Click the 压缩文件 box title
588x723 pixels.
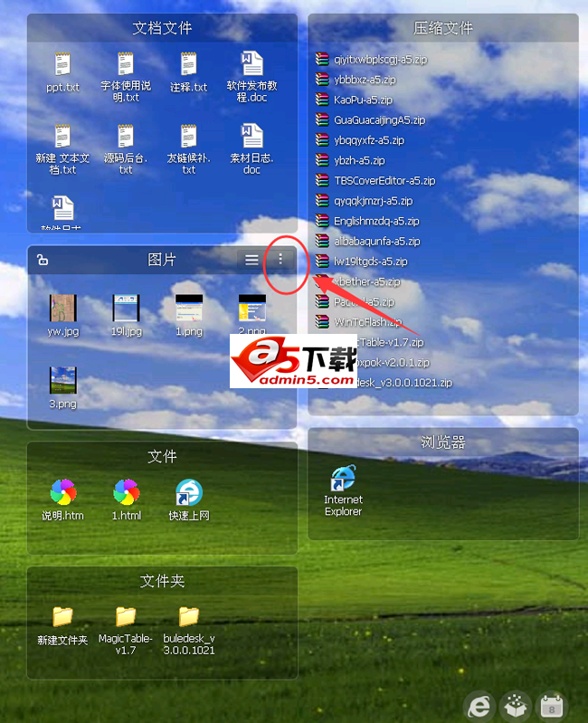[443, 28]
